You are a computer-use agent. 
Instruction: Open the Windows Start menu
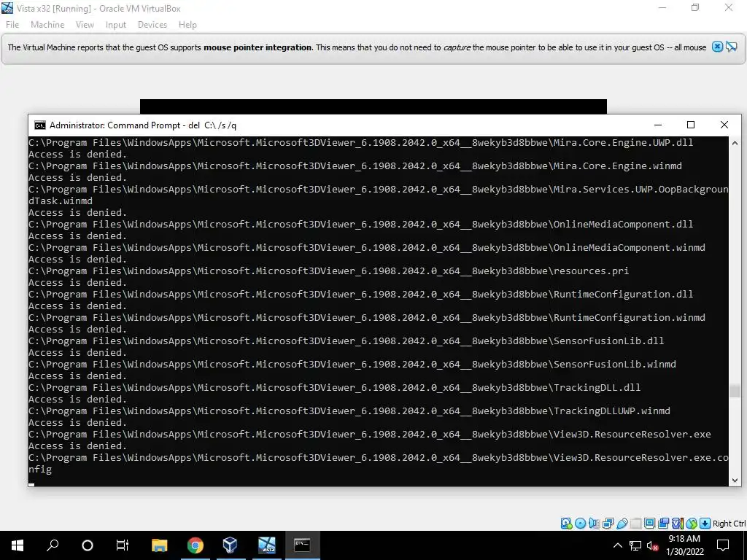pyautogui.click(x=18, y=545)
